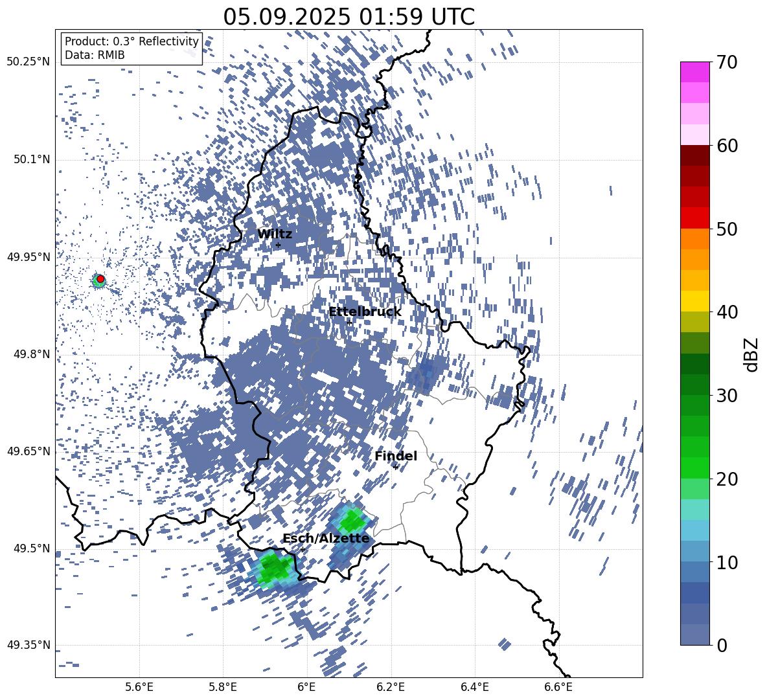Image resolution: width=767 pixels, height=700 pixels.
Task: Click the 70 colorbar tick label
Action: click(727, 63)
